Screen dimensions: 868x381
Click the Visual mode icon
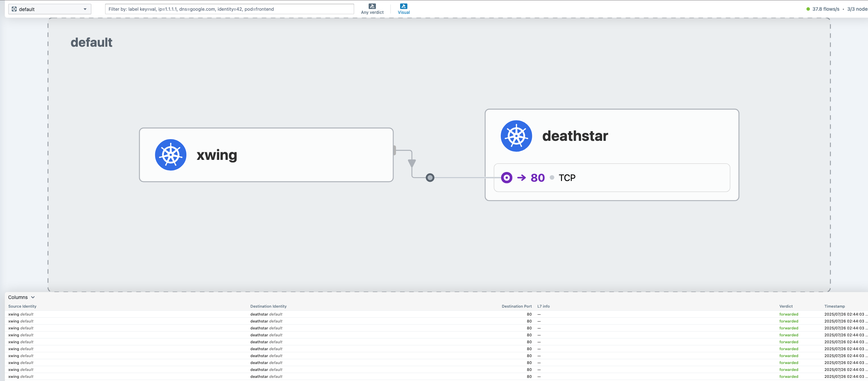click(404, 6)
